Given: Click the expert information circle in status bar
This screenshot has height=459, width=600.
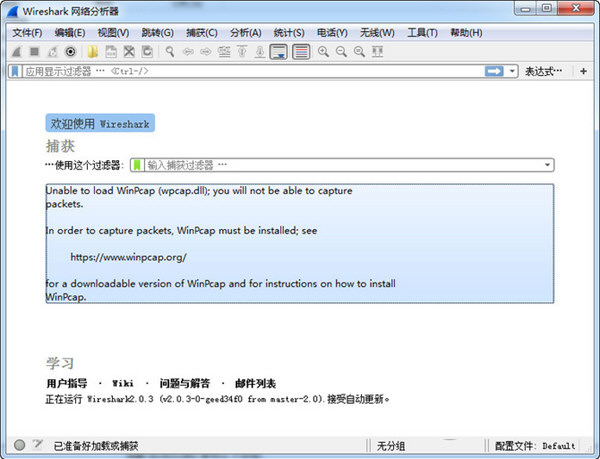Looking at the screenshot, I should [x=19, y=445].
